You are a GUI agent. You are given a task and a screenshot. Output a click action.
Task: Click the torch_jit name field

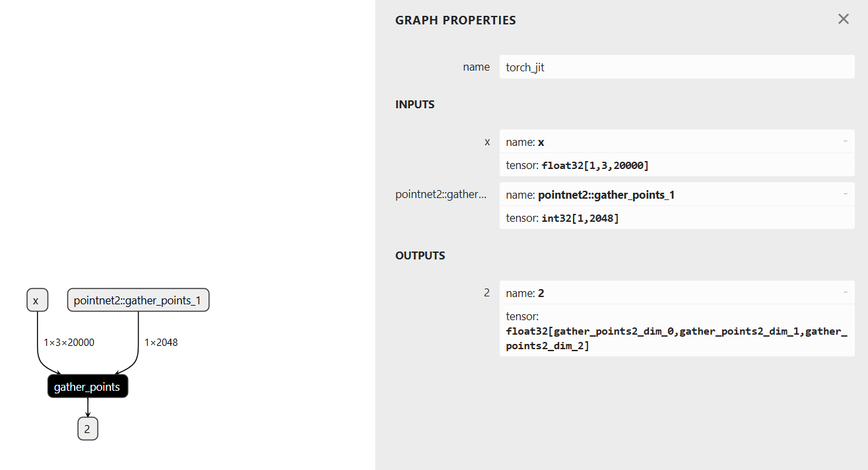677,67
